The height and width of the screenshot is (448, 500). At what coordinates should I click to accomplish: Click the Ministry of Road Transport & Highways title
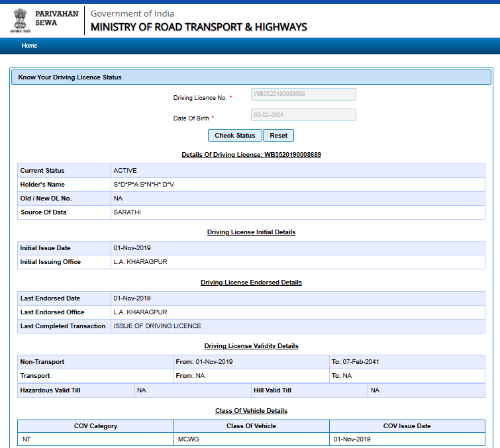click(199, 27)
